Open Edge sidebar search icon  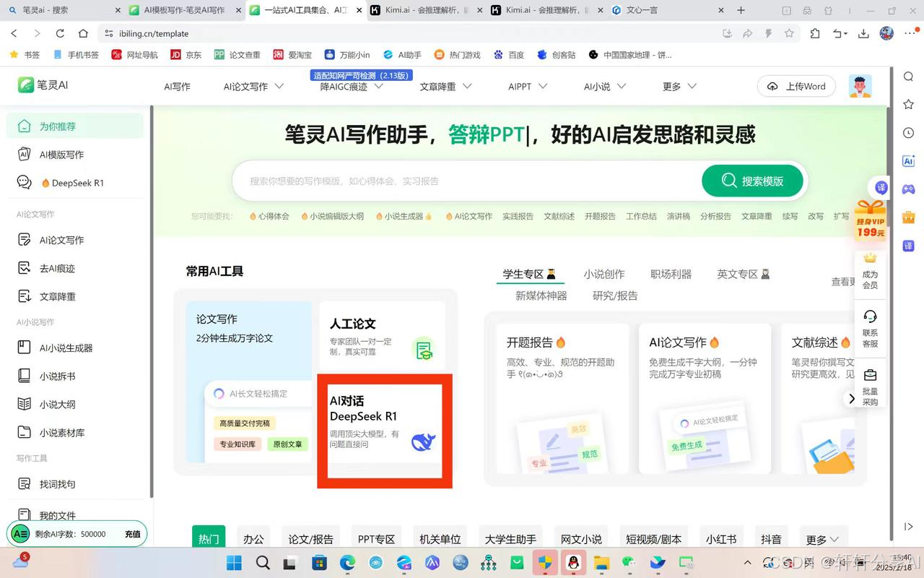pos(909,77)
